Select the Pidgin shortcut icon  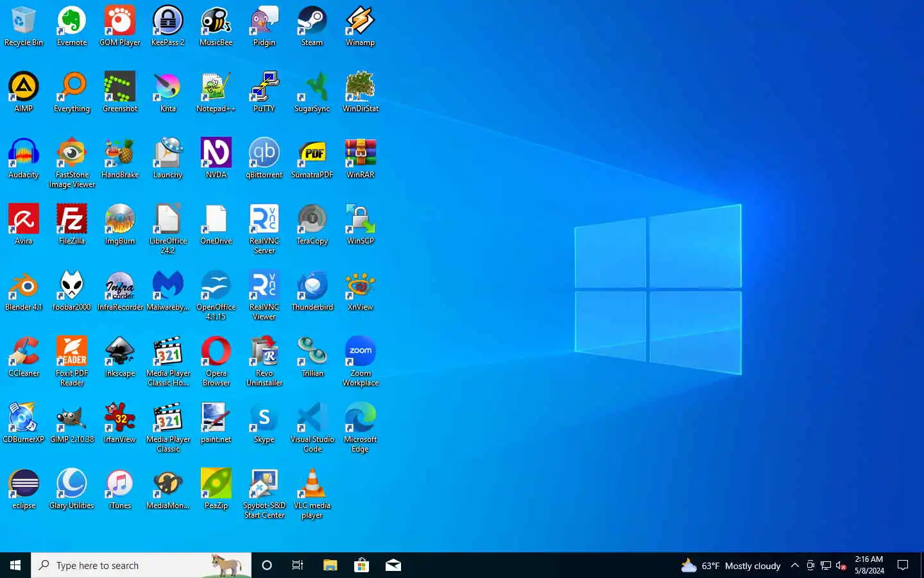click(x=264, y=26)
